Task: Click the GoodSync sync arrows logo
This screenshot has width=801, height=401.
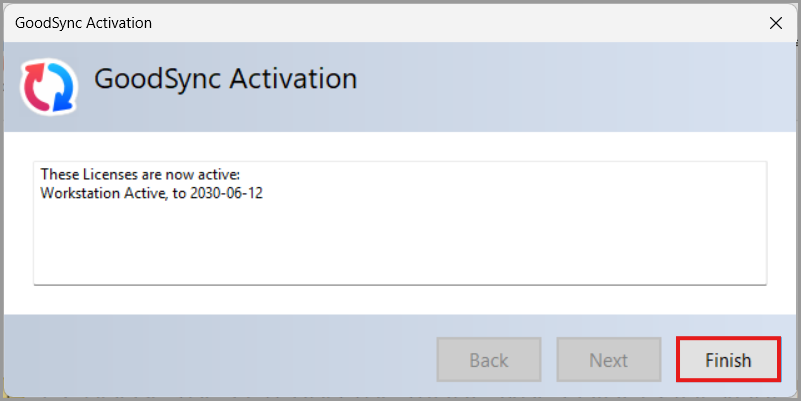Action: 49,86
